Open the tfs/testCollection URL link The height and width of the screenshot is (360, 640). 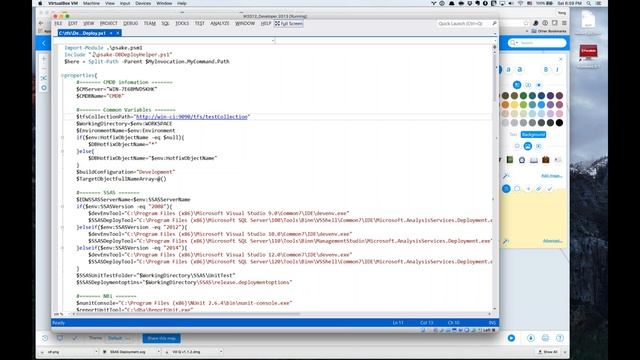192,117
